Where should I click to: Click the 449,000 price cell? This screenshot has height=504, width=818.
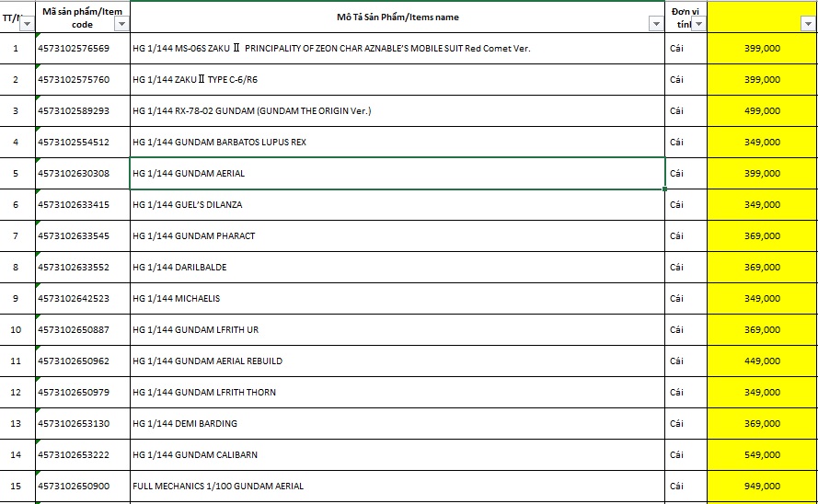coord(762,361)
